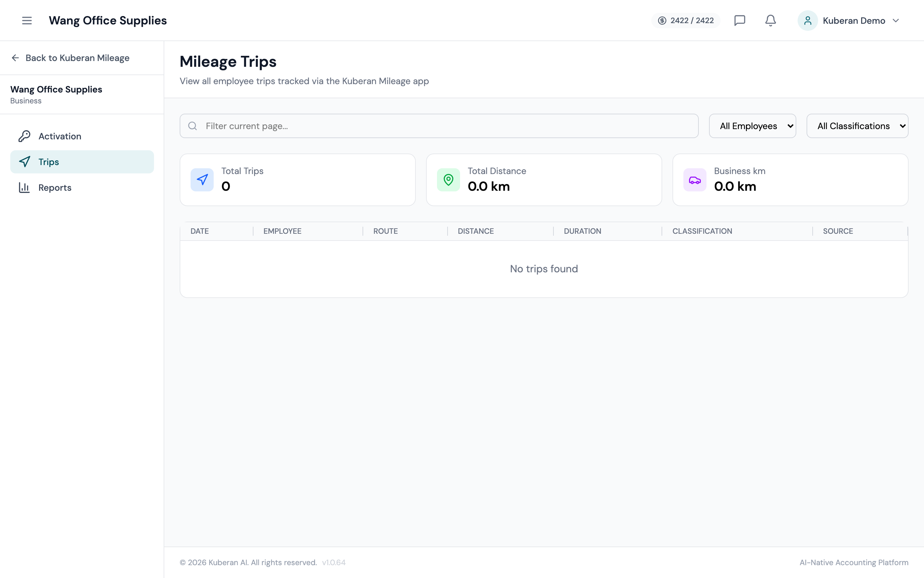
Task: Click the DURATION column header
Action: coord(582,231)
